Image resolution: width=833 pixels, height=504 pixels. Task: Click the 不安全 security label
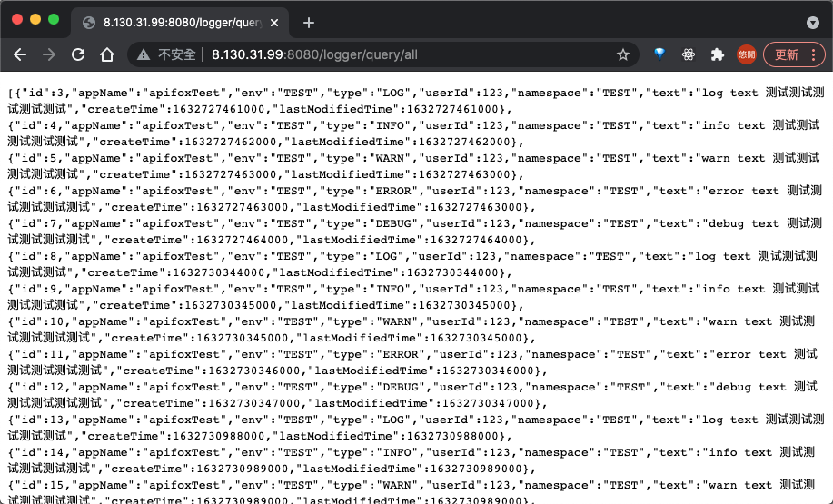pos(177,54)
